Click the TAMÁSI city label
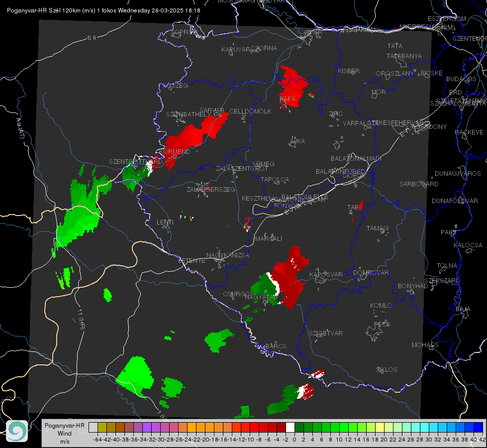This screenshot has width=487, height=448. (378, 228)
